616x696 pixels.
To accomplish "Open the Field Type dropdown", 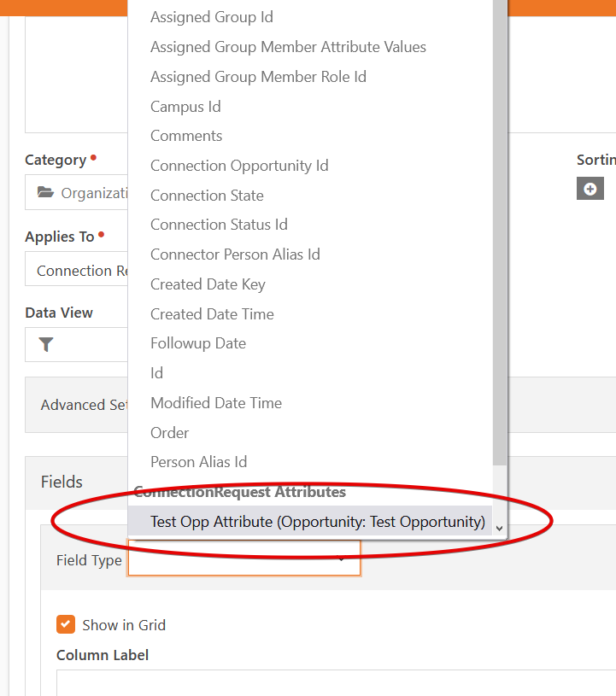I will (244, 559).
